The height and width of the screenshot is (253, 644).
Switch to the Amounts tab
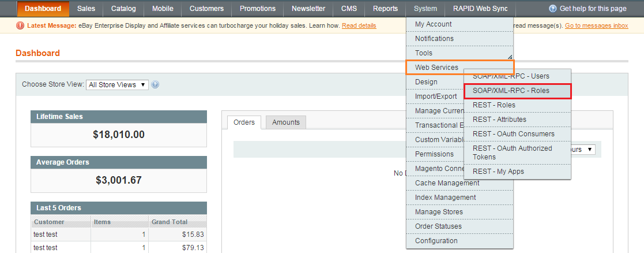pyautogui.click(x=286, y=122)
